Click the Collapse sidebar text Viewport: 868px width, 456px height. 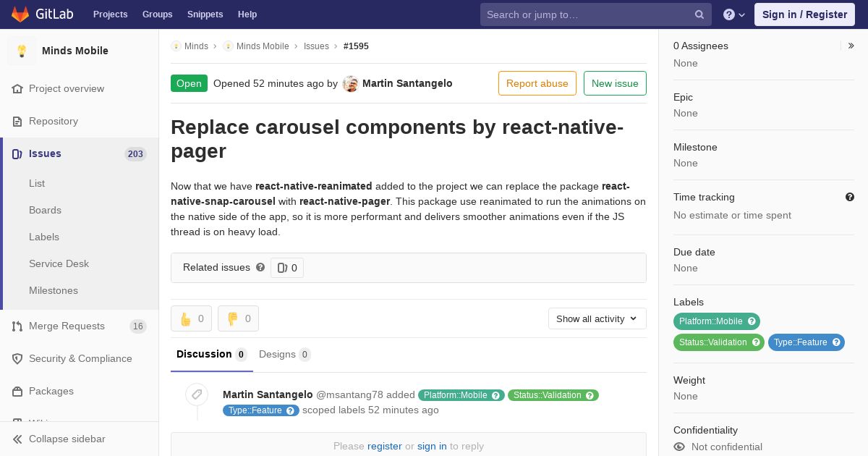tap(67, 439)
